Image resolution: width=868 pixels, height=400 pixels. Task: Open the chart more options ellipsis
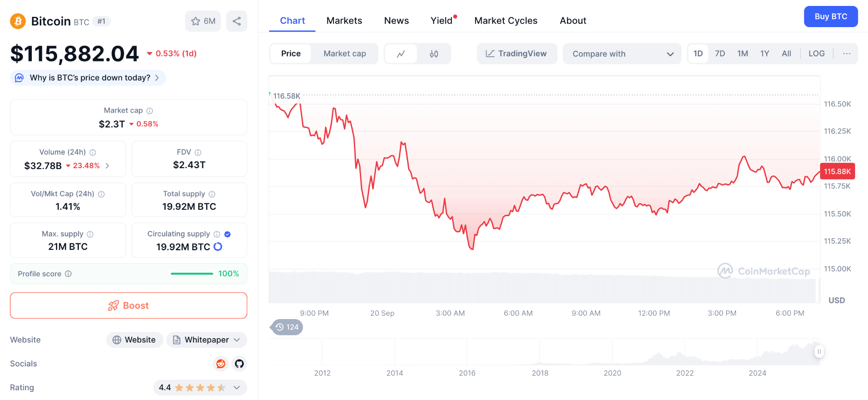(847, 53)
